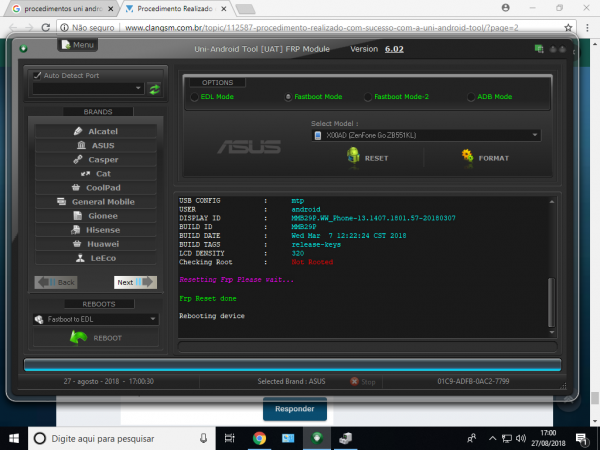Go to the Next brands page
The width and height of the screenshot is (600, 450).
135,282
